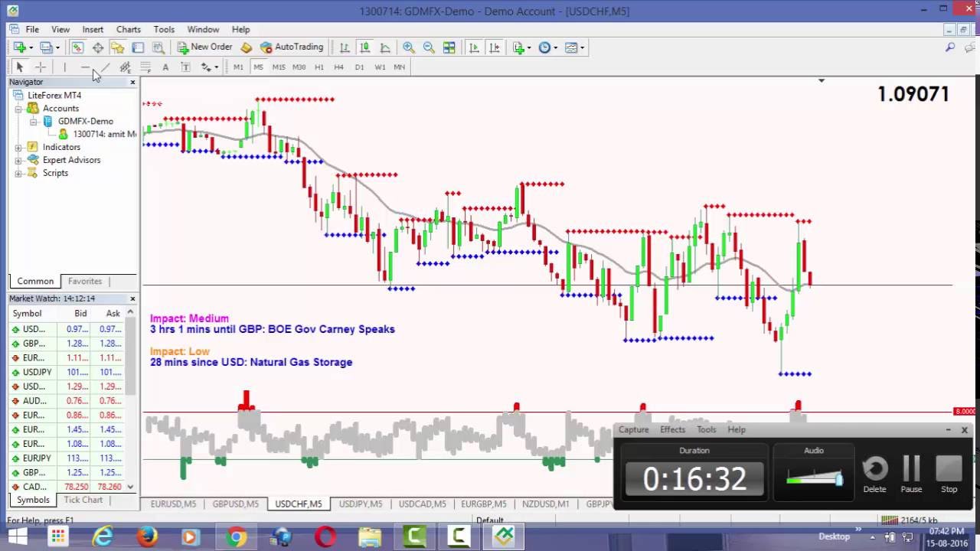The width and height of the screenshot is (980, 551).
Task: Toggle the Data Window crosshair-circle icon
Action: coord(98,47)
